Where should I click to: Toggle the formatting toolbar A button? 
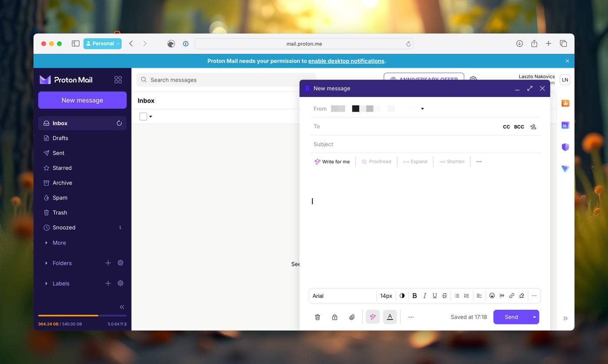pyautogui.click(x=390, y=317)
